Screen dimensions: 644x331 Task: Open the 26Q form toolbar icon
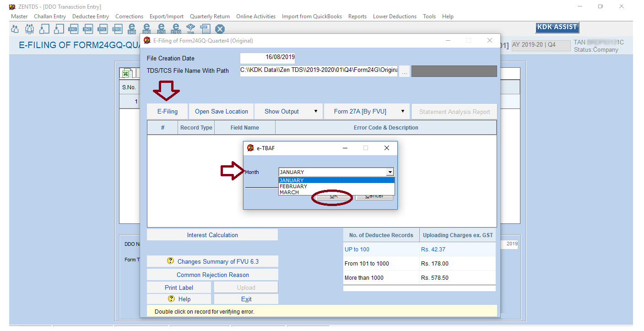coord(88,29)
